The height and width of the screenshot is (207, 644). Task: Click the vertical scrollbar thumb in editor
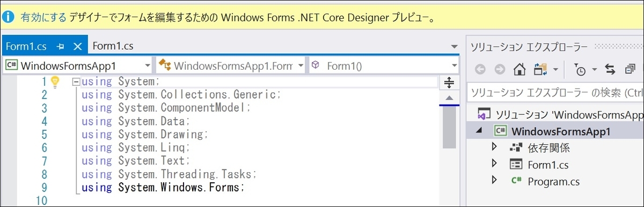[x=449, y=128]
